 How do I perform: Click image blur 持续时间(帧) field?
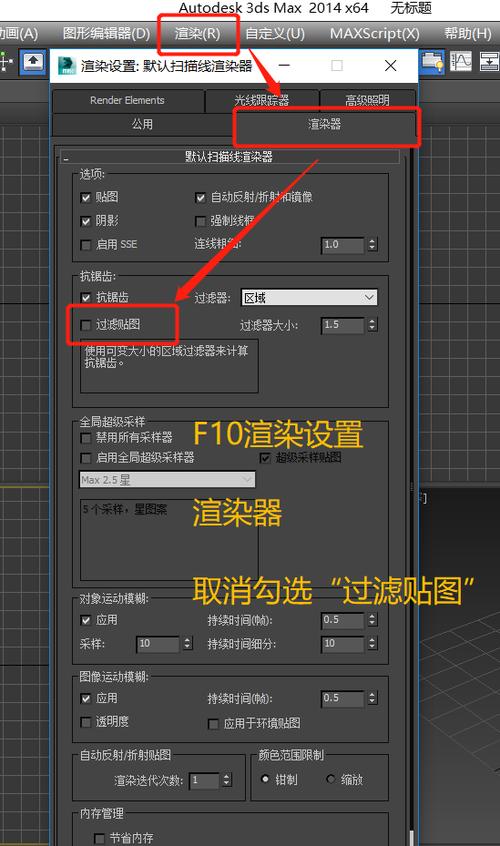pos(343,699)
